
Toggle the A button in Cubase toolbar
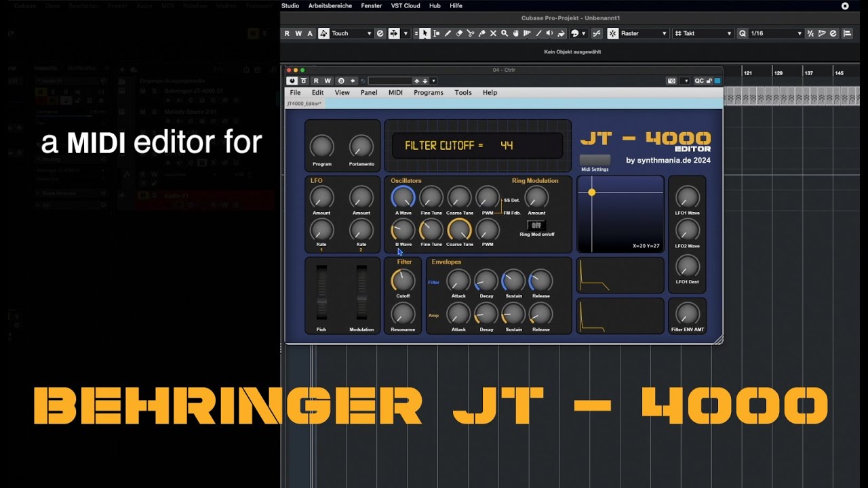point(310,33)
